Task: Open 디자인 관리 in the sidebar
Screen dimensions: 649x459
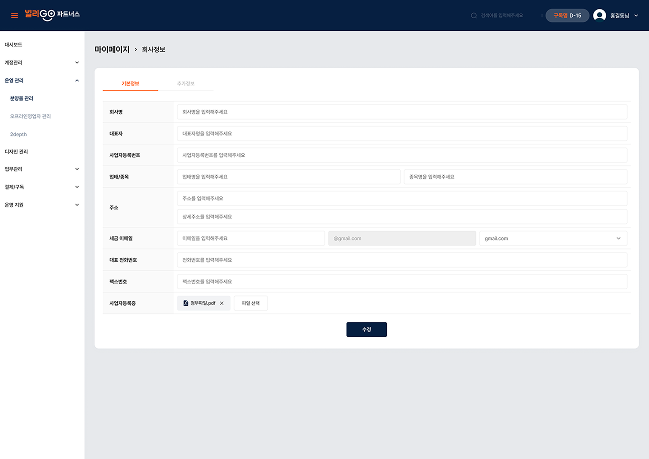Action: [x=16, y=152]
